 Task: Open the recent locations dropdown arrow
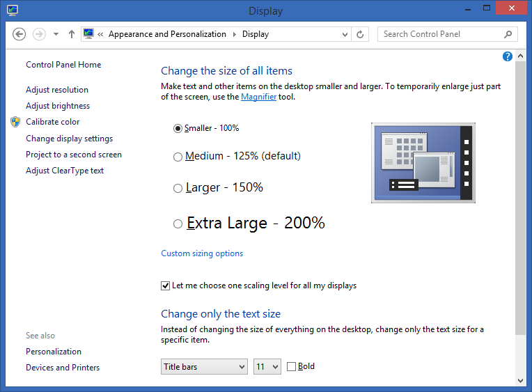tap(56, 34)
